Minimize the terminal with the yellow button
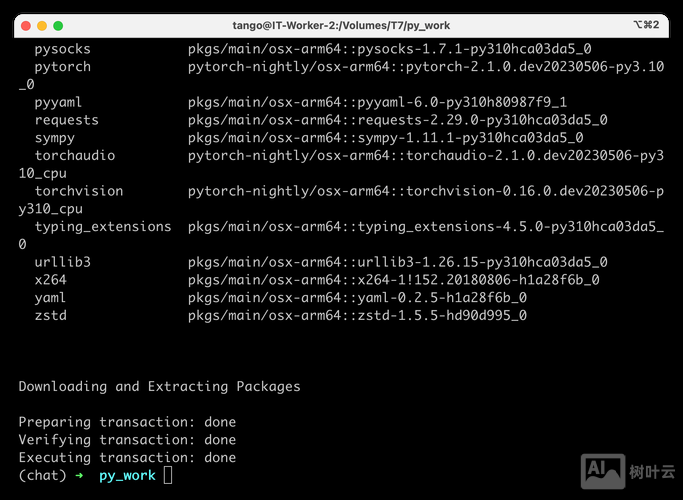Screen dimensions: 683x500 tap(41, 25)
